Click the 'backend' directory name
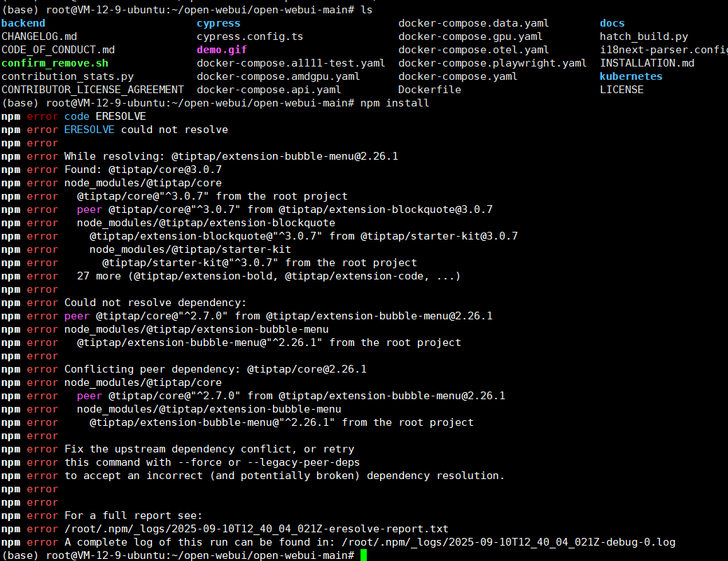728x561 pixels. pyautogui.click(x=23, y=23)
